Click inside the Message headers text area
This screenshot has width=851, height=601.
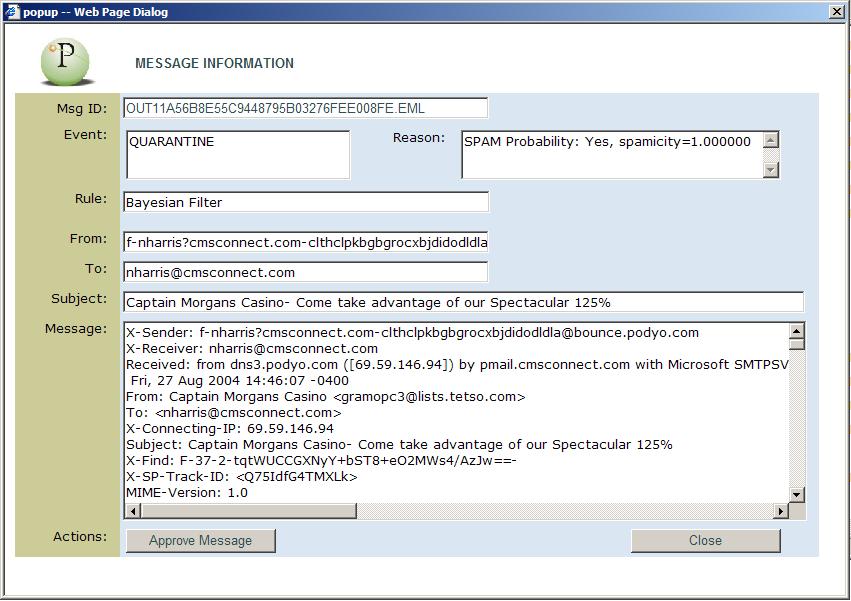pos(456,413)
